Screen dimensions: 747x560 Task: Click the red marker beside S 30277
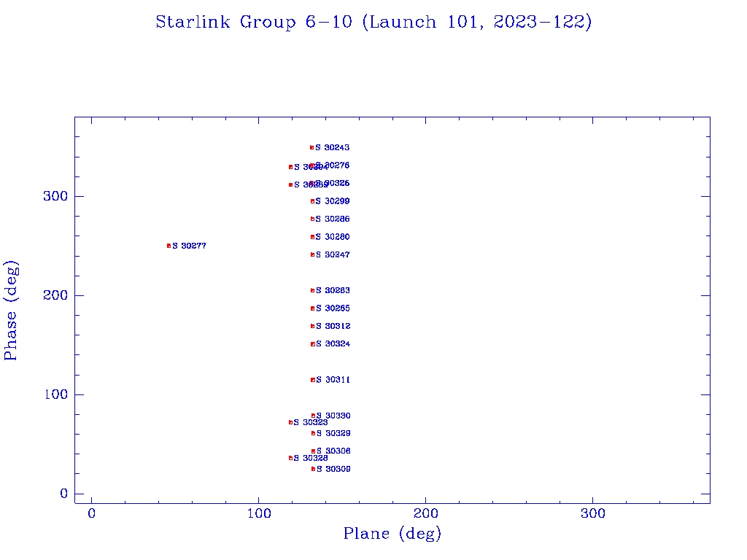coord(169,246)
